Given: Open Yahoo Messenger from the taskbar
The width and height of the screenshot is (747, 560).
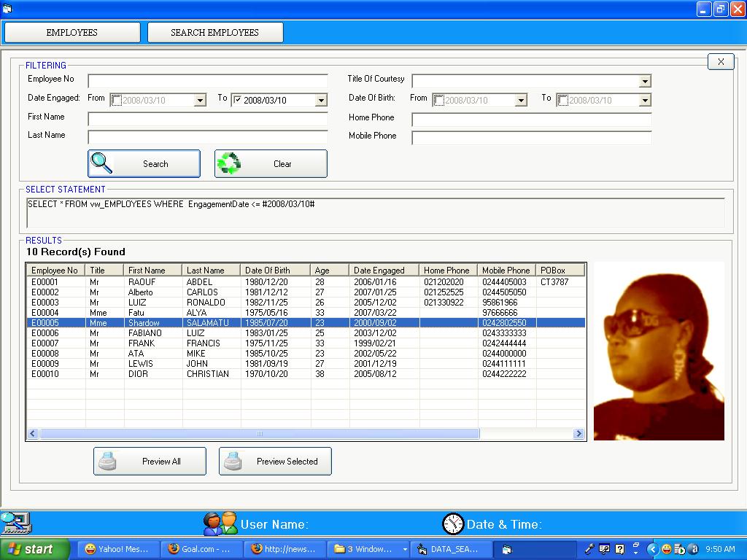Looking at the screenshot, I should 116,549.
